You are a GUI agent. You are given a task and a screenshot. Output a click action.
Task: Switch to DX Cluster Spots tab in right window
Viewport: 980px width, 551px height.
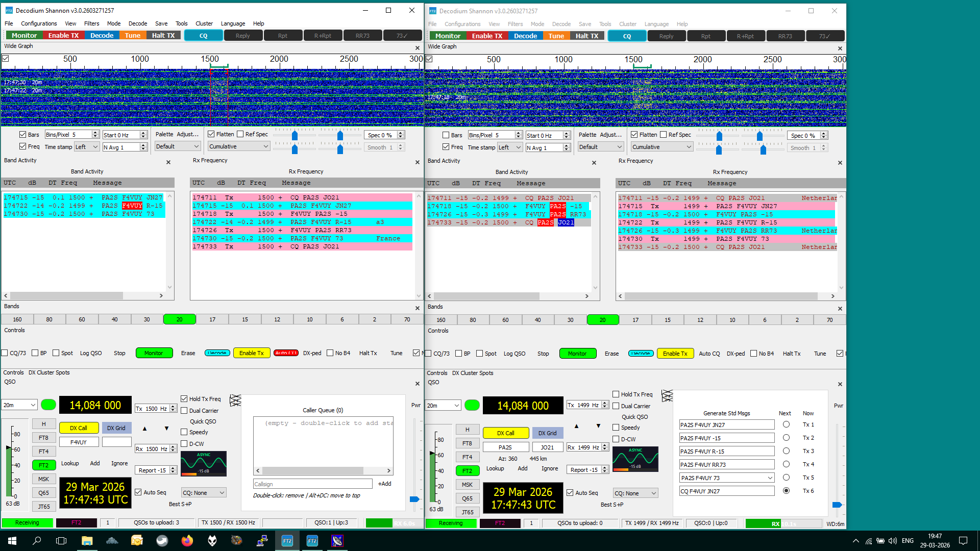point(472,373)
